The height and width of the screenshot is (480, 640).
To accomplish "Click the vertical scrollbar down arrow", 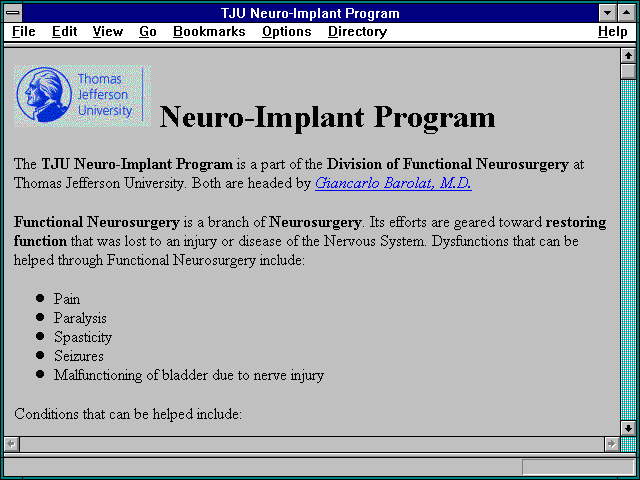I will (x=628, y=428).
